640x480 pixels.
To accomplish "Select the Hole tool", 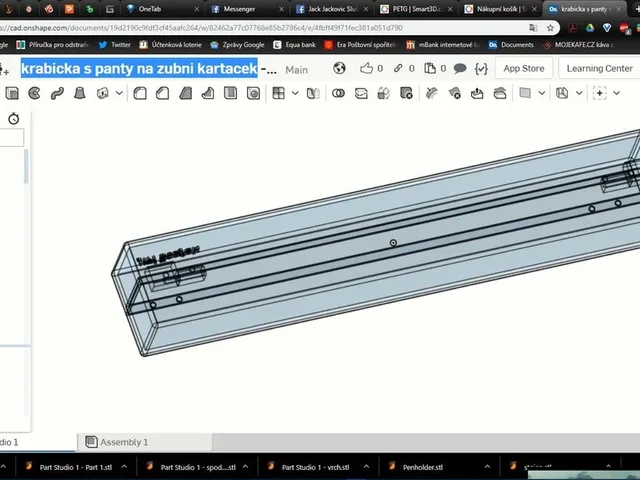I will 253,93.
